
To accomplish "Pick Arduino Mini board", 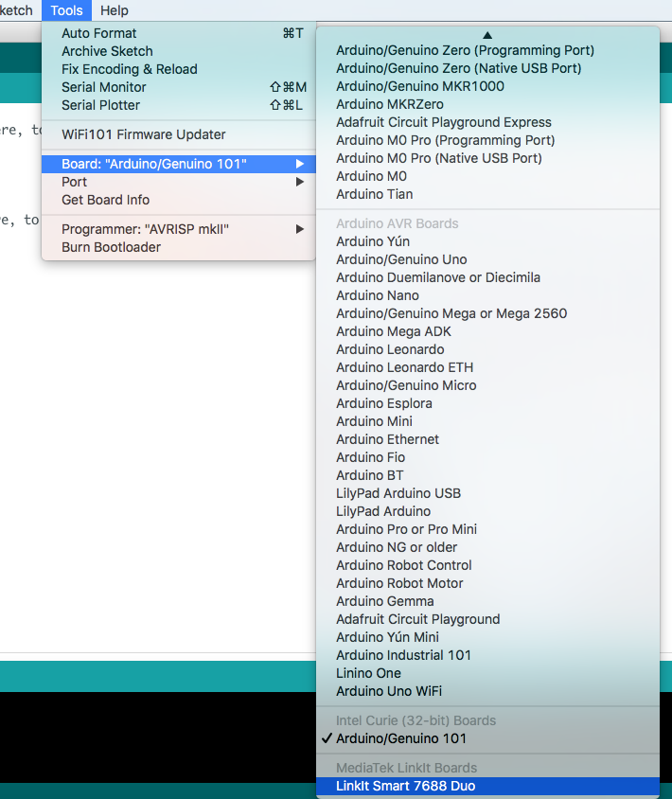I will (487, 421).
